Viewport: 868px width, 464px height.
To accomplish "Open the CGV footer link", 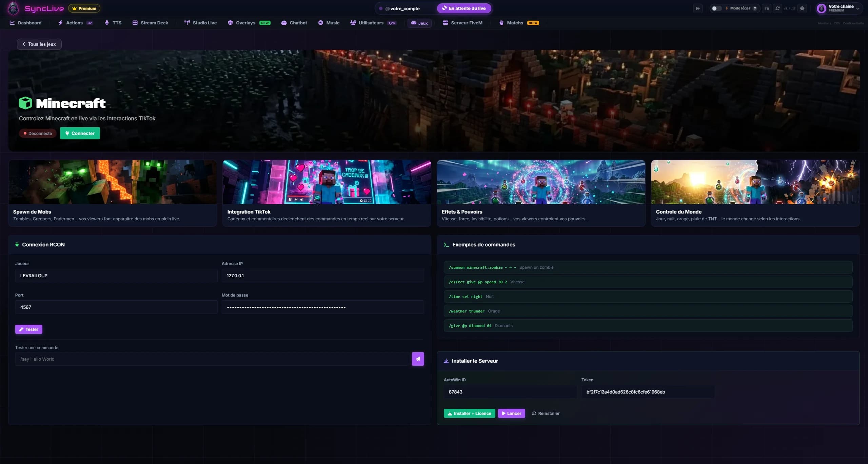I will (837, 23).
